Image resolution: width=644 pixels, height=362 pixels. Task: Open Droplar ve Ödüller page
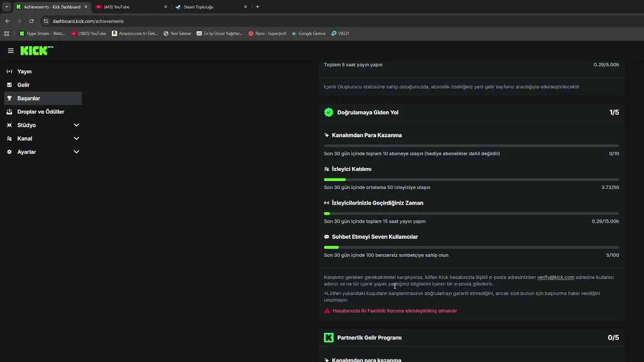[40, 112]
